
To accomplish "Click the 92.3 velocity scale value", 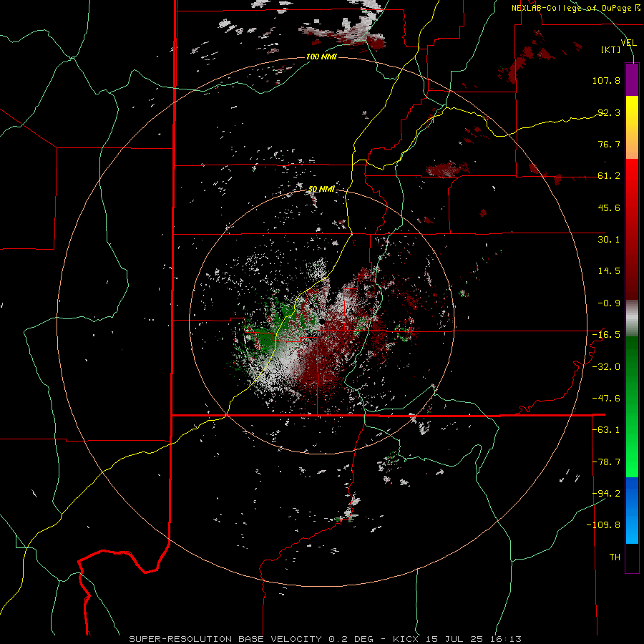I will click(x=609, y=112).
